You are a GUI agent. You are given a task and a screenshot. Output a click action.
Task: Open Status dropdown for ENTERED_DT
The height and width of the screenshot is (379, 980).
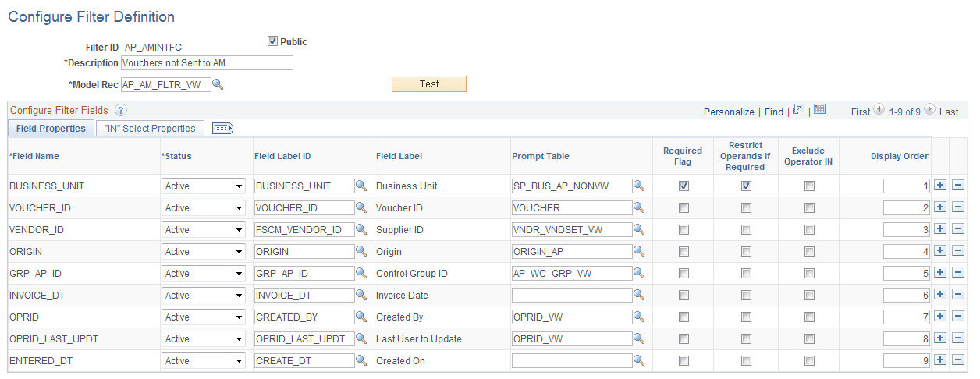click(x=204, y=361)
